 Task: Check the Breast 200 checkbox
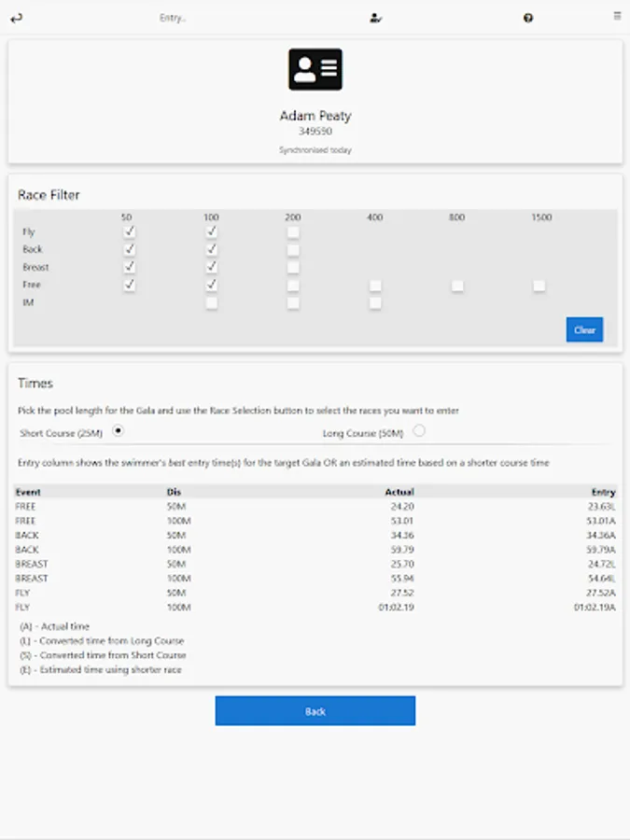click(293, 267)
